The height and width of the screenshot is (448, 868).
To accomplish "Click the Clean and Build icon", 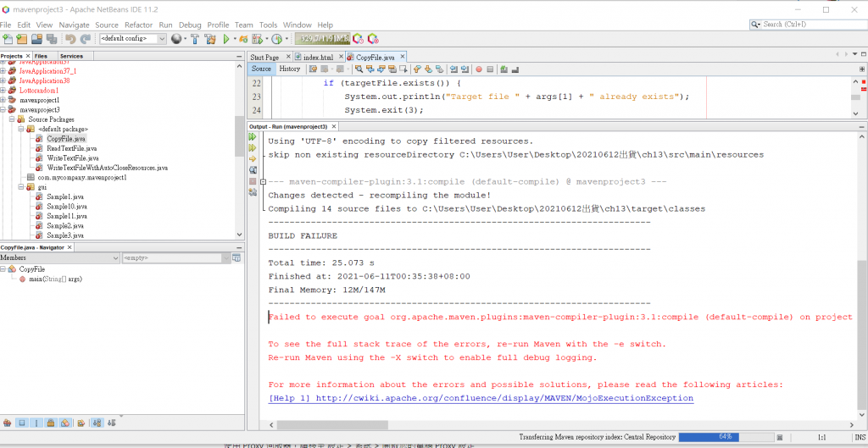I will (x=210, y=39).
